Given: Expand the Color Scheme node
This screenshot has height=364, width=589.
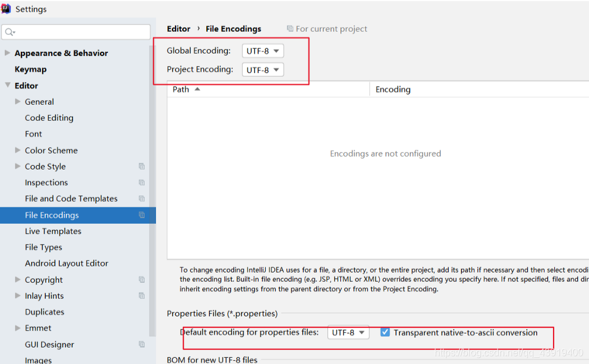Looking at the screenshot, I should pyautogui.click(x=17, y=150).
